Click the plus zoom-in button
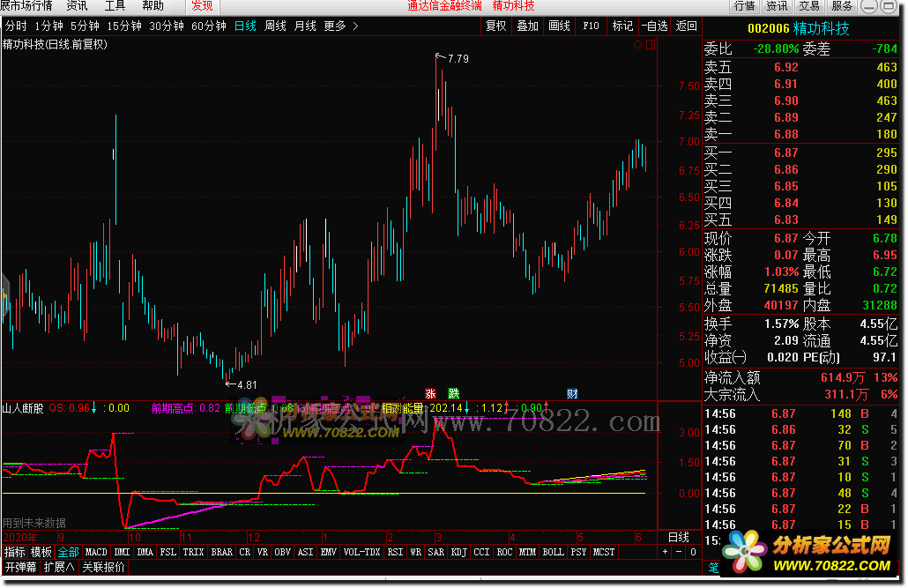The width and height of the screenshot is (908, 588). point(666,552)
